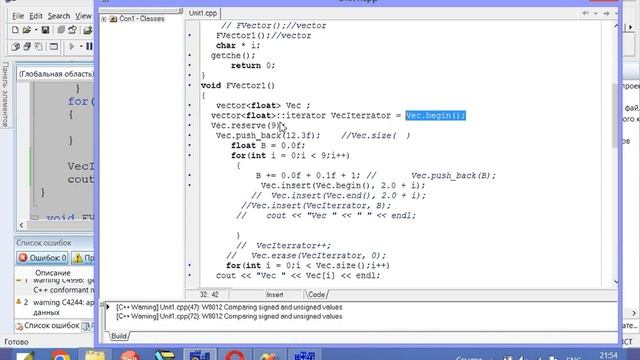Open the Chrome taskbar icon
640x360 pixels.
(60, 356)
